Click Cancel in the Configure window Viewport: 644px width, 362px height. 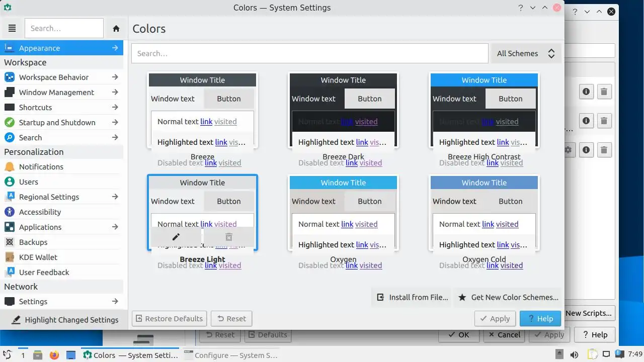coord(504,335)
